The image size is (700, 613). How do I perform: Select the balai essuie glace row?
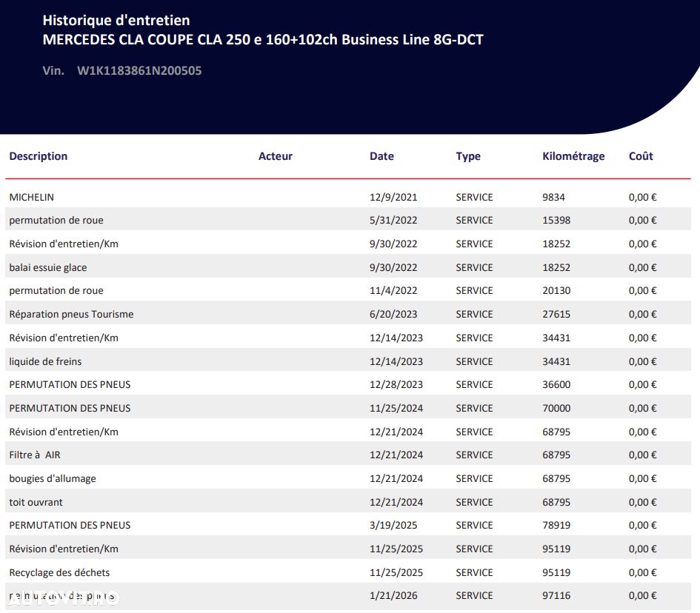(x=348, y=267)
